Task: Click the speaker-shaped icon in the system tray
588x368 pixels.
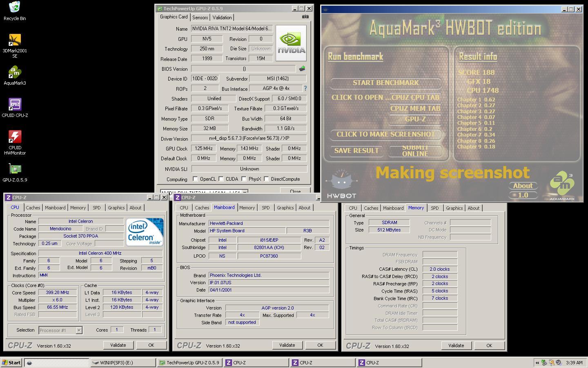Action: (x=559, y=362)
